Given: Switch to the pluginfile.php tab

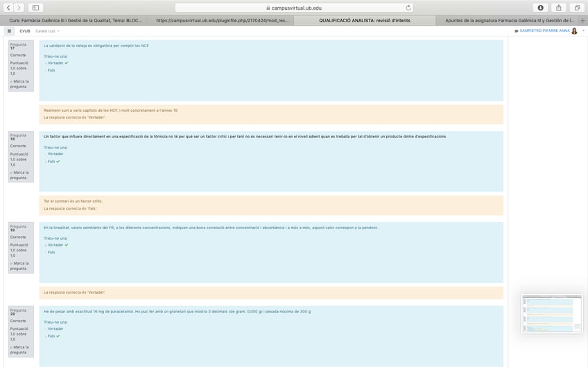Looking at the screenshot, I should pyautogui.click(x=223, y=21).
